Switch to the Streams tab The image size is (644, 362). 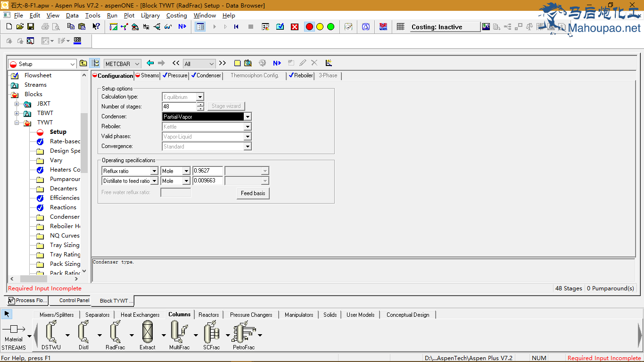pyautogui.click(x=147, y=75)
